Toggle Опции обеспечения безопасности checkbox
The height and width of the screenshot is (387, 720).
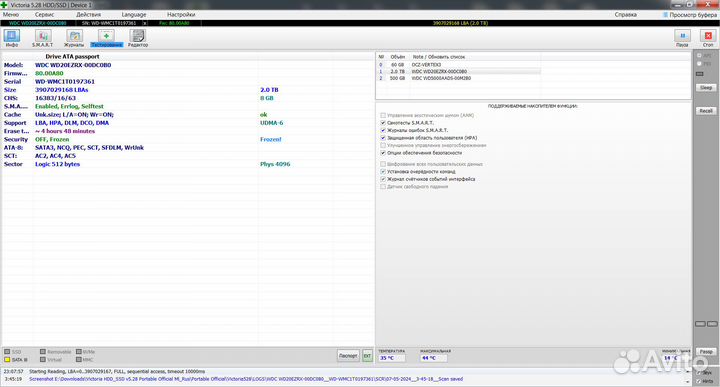(x=383, y=153)
